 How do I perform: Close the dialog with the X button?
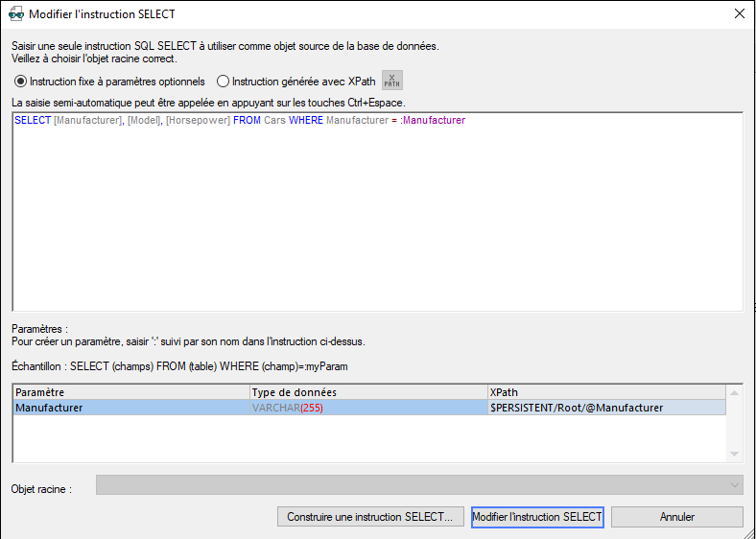tap(739, 13)
